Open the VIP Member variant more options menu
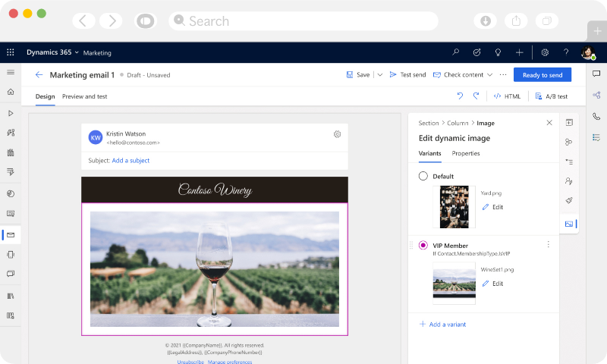The width and height of the screenshot is (607, 364). pyautogui.click(x=549, y=245)
